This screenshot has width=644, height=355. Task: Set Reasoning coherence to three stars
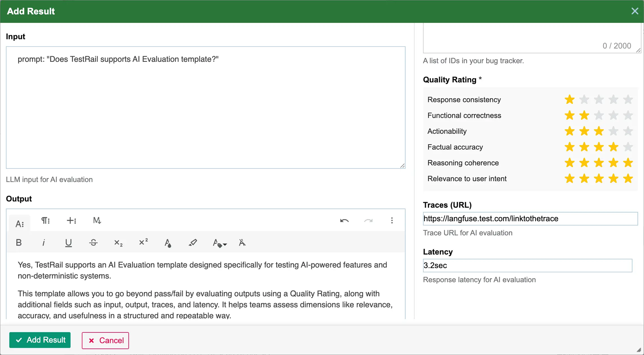tap(599, 163)
